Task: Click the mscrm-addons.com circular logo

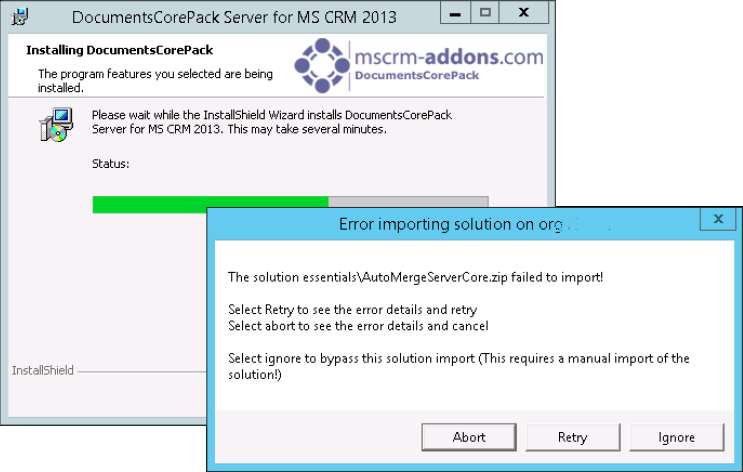Action: tap(322, 65)
